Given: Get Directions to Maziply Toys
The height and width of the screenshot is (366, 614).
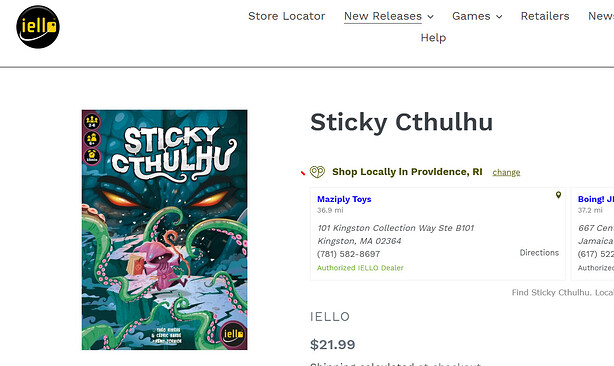Looking at the screenshot, I should (x=539, y=252).
